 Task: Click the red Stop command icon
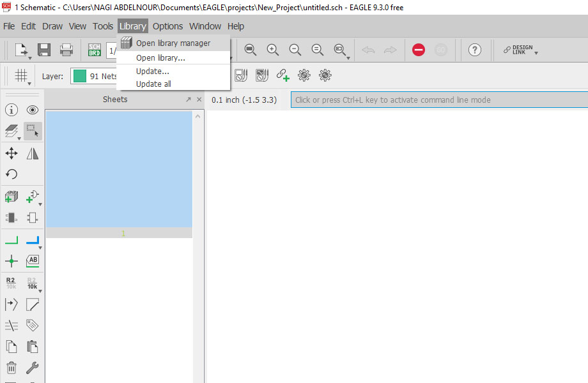(x=419, y=50)
